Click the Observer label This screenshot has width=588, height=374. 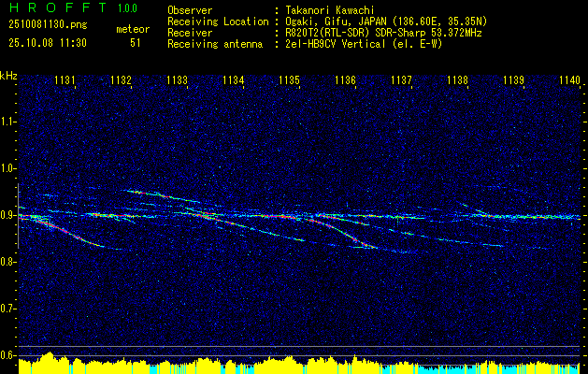[190, 10]
